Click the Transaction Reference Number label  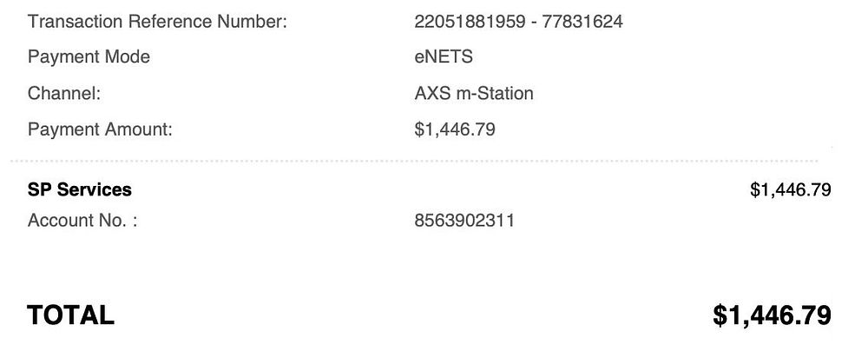tap(157, 22)
